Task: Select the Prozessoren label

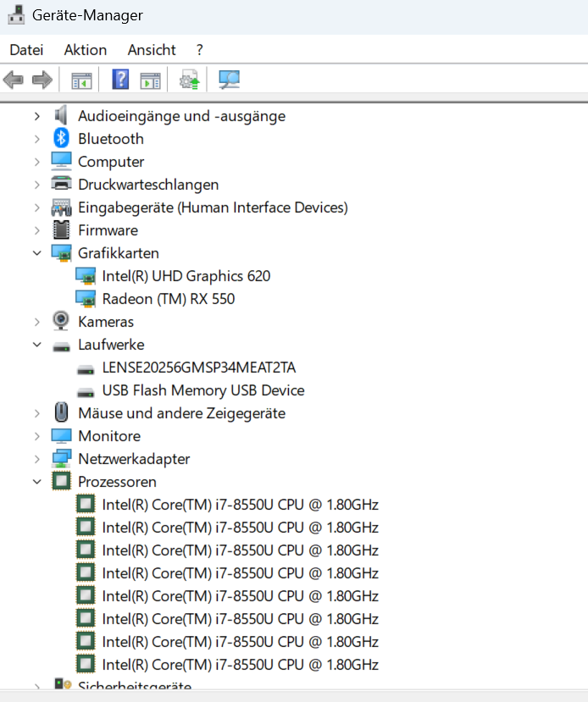Action: 117,482
